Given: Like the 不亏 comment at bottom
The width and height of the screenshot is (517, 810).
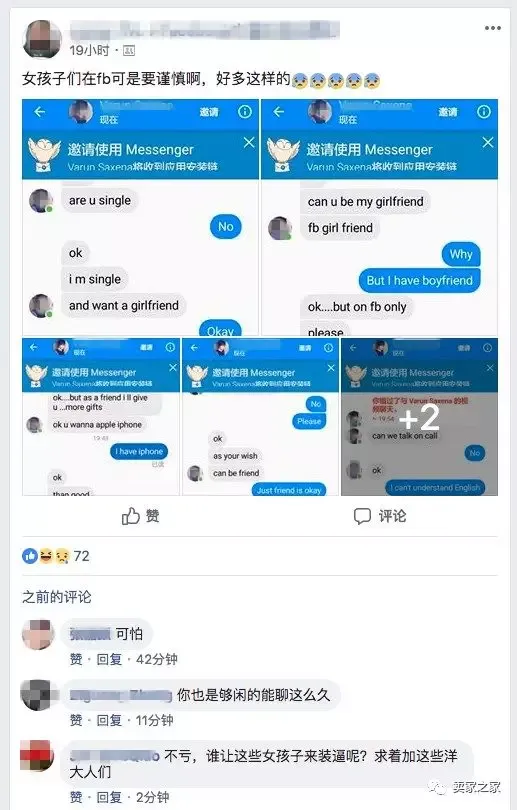Looking at the screenshot, I should click(x=76, y=797).
